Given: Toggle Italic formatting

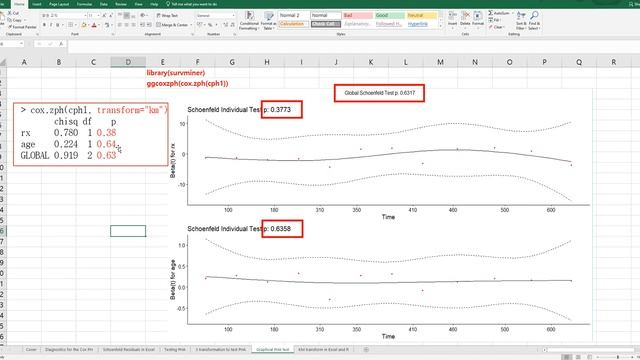Looking at the screenshot, I should pyautogui.click(x=51, y=25).
